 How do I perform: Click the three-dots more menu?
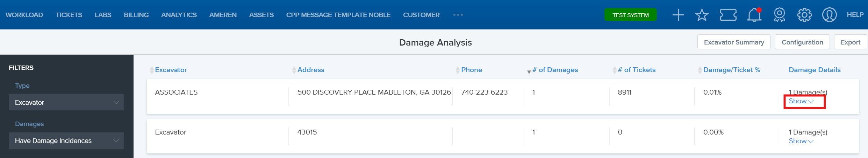458,15
